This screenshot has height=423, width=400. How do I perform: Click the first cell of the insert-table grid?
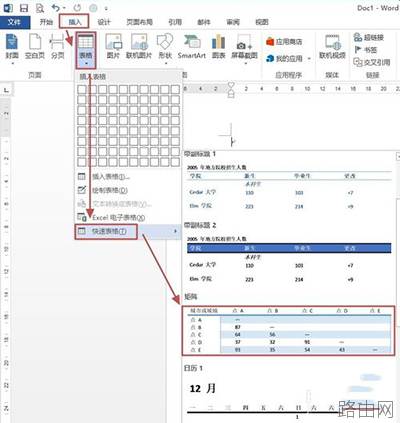point(82,89)
